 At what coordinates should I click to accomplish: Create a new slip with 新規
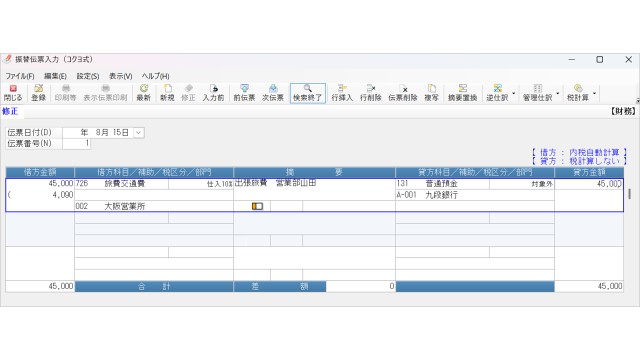[167, 93]
